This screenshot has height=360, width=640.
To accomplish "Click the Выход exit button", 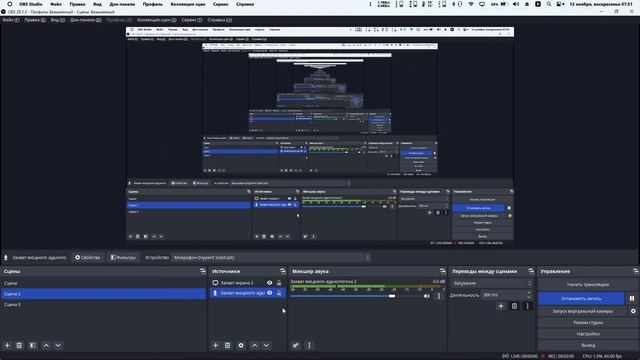I will coord(588,345).
